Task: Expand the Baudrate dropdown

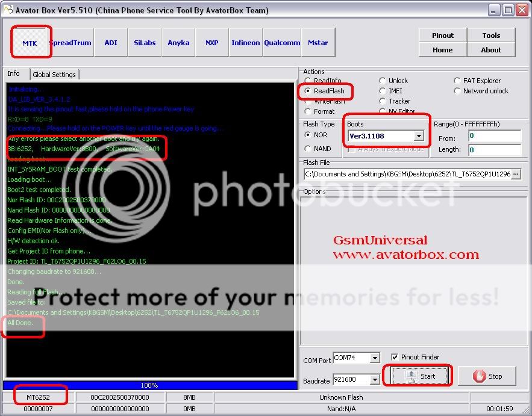Action: tap(375, 379)
